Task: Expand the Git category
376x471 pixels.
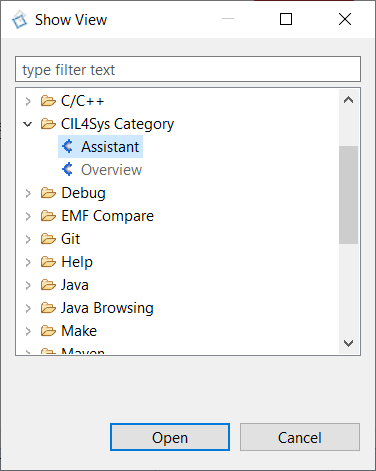Action: pos(28,239)
